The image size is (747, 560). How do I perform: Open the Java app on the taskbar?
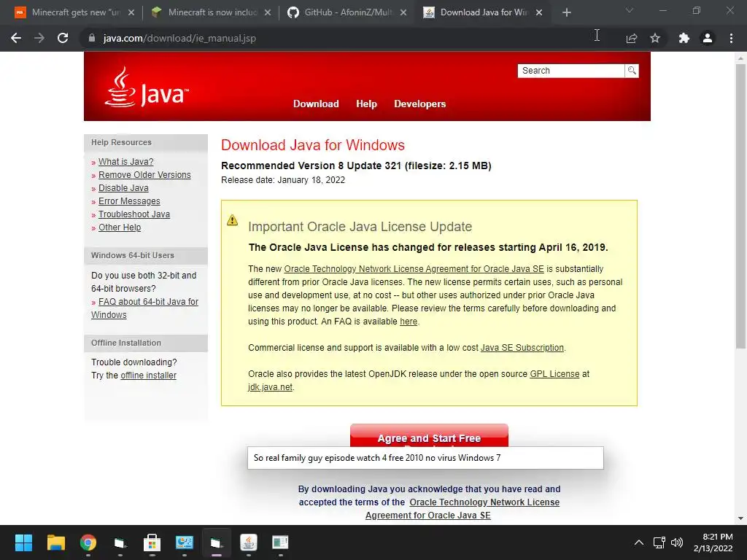[x=248, y=542]
